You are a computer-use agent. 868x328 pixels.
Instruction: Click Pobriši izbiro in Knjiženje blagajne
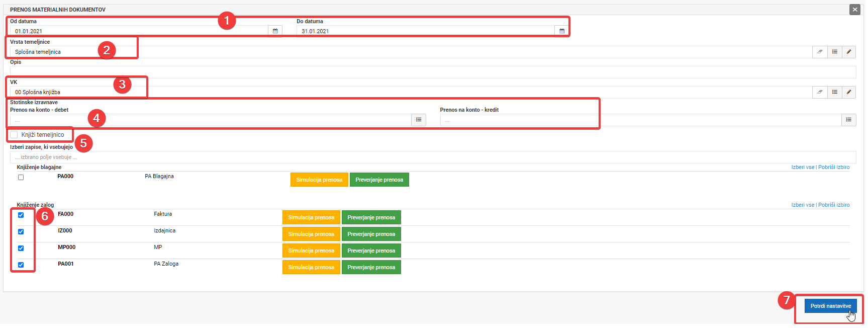tap(834, 167)
